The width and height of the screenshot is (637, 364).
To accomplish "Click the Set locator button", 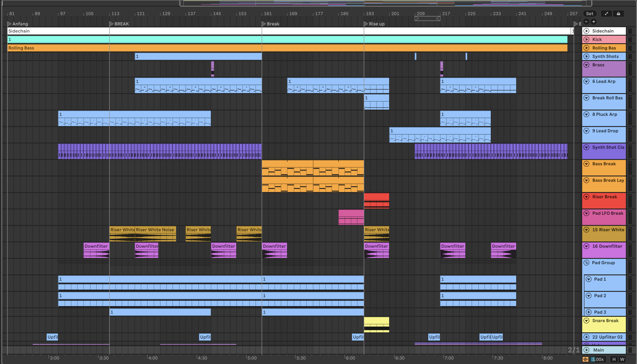I will [590, 14].
